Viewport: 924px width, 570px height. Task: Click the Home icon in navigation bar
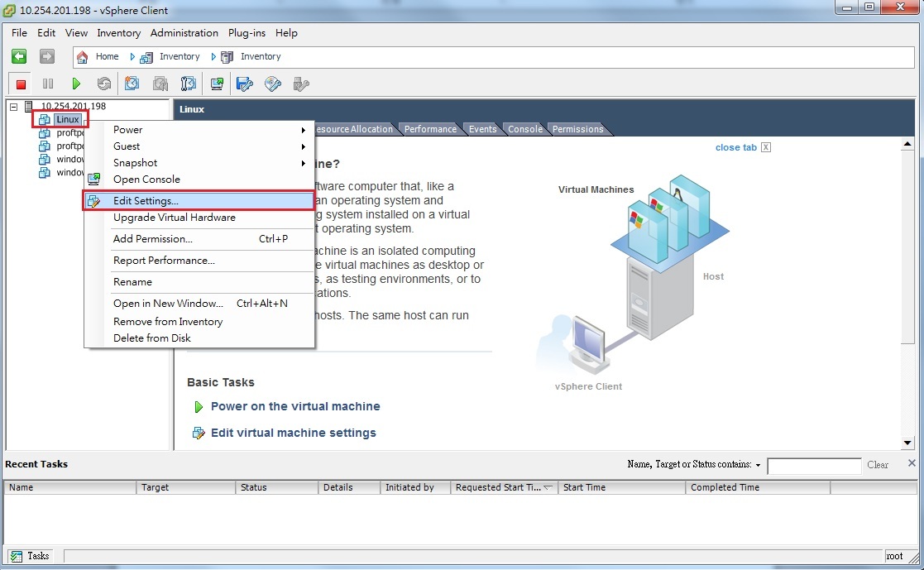click(83, 57)
